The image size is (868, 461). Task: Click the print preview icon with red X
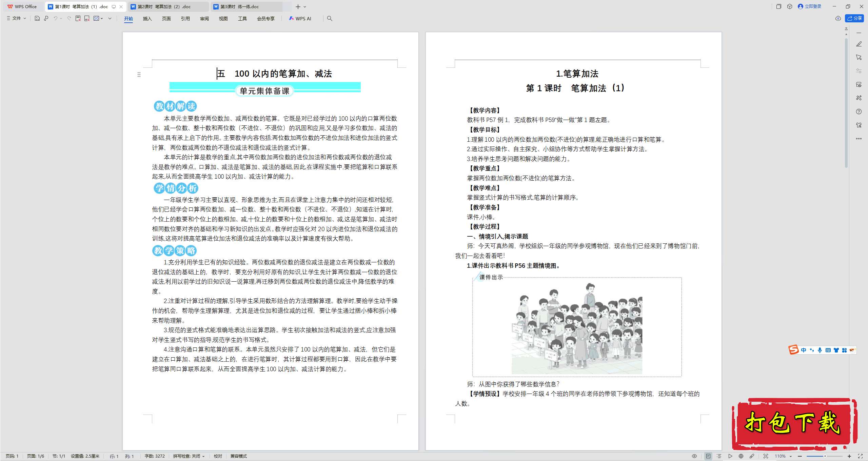click(x=87, y=18)
